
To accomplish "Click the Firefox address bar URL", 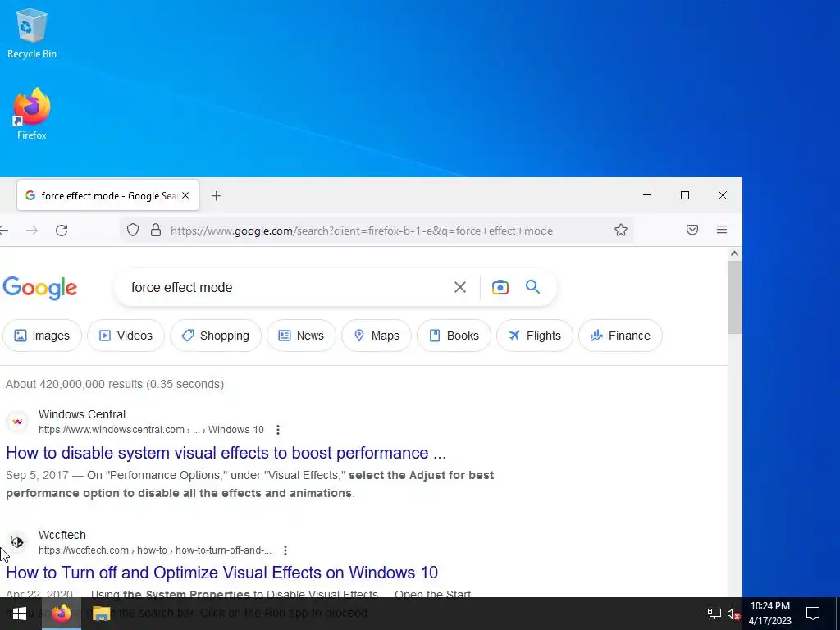I will tap(362, 231).
